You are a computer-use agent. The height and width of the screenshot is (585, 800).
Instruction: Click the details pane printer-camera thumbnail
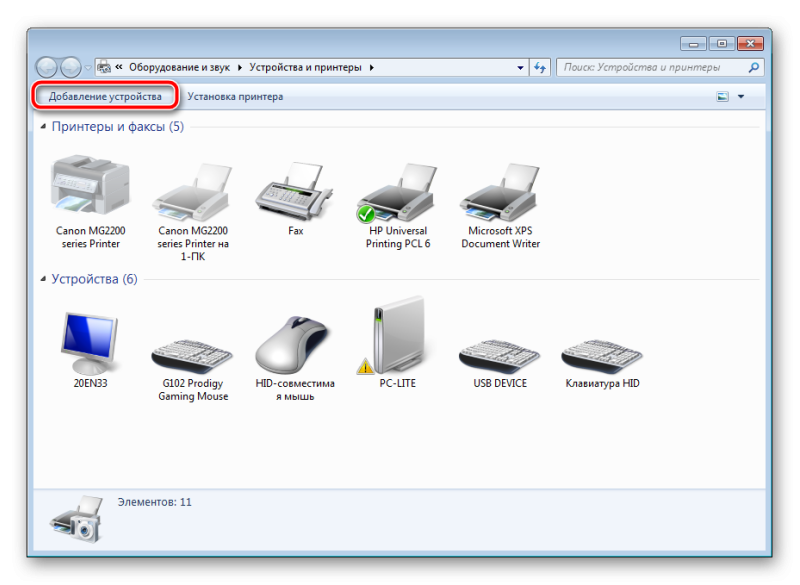point(77,518)
